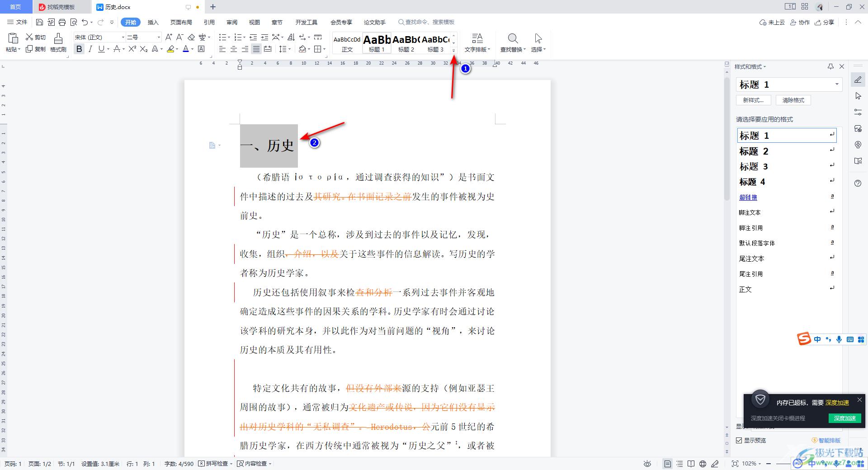Select justify alignment
This screenshot has height=470, width=868.
[256, 49]
